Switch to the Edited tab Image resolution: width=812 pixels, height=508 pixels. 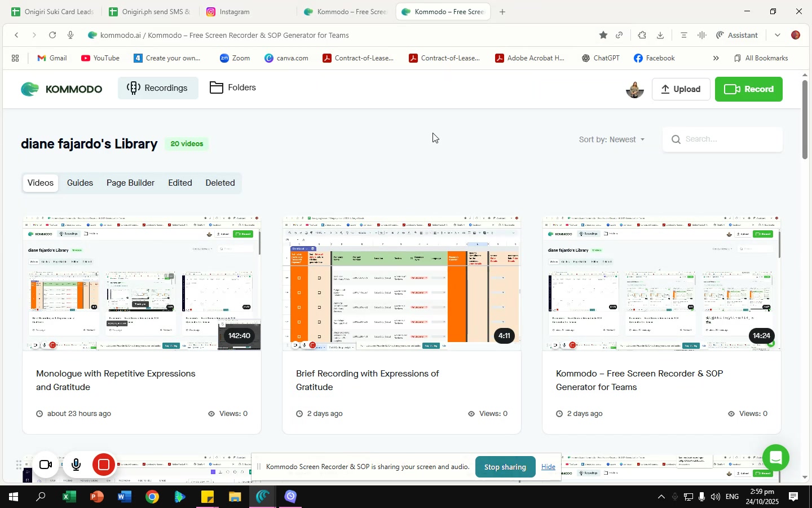coord(180,183)
